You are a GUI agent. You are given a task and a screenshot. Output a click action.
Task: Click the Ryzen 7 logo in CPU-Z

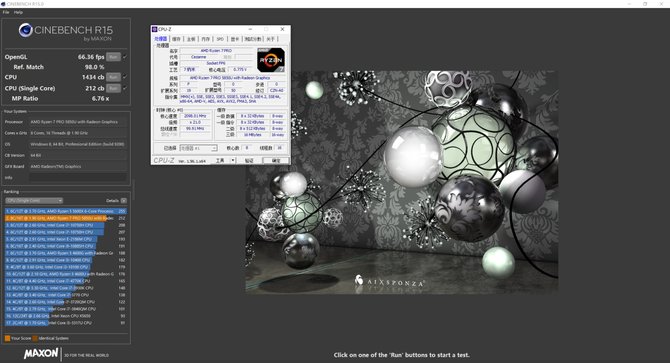coord(270,60)
